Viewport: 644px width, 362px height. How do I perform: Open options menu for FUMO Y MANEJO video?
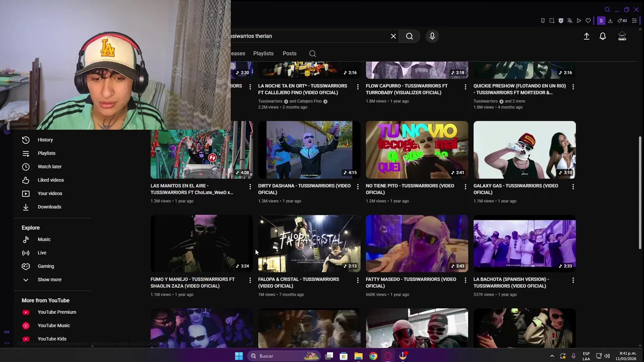pyautogui.click(x=250, y=280)
